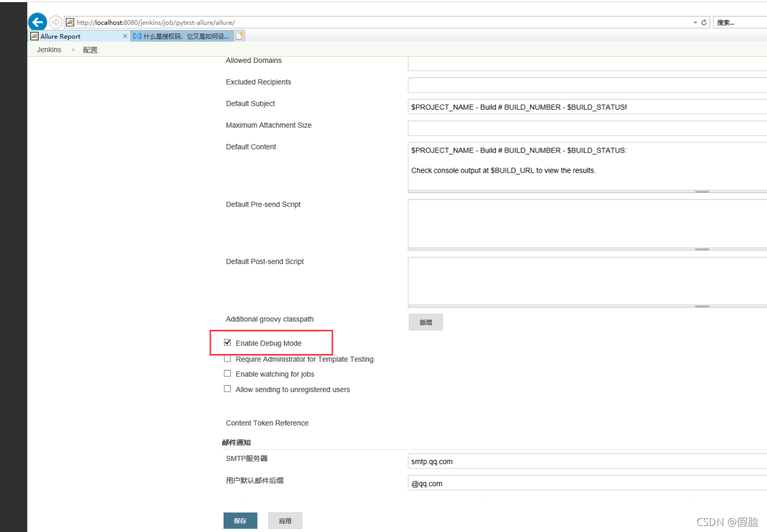Click the 应用 apply button
The image size is (767, 532).
tap(285, 520)
